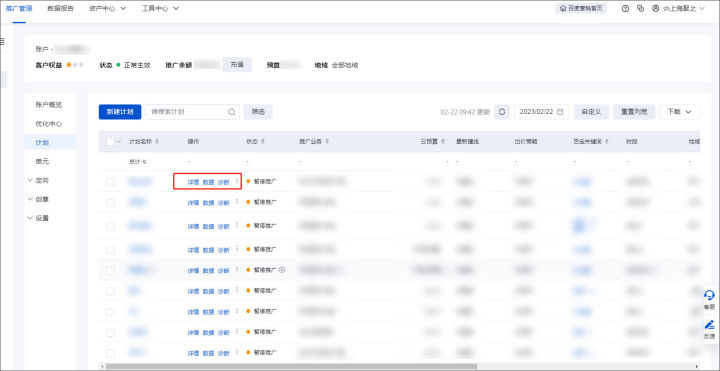Tick checkbox of seventh plan row
This screenshot has height=371, width=720.
pos(110,312)
